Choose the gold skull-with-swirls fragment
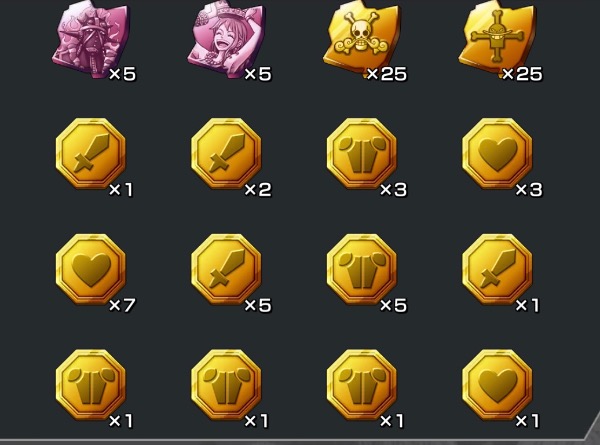The image size is (600, 445). point(362,38)
